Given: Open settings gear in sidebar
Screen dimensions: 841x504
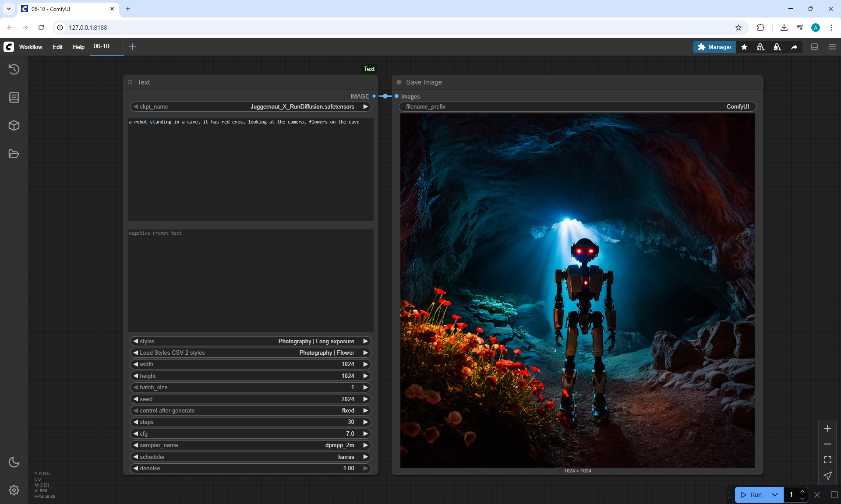Looking at the screenshot, I should click(14, 490).
